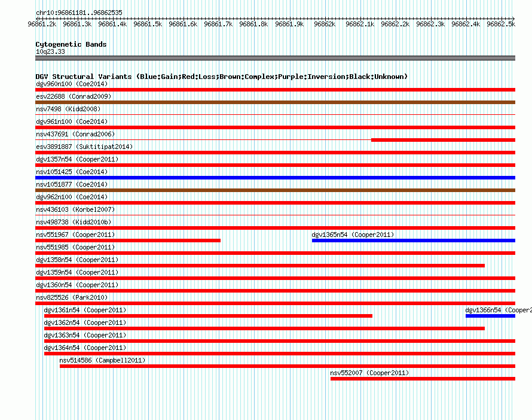The height and width of the screenshot is (420, 532).
Task: Click the dgv1360n54 (Cooper2011) label
Action: [77, 285]
